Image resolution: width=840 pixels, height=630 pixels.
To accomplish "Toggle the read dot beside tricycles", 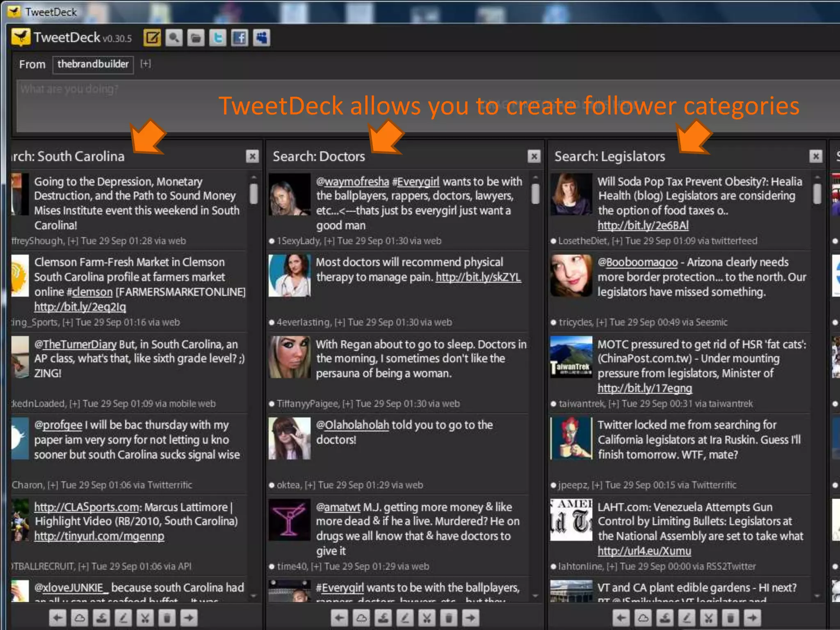I will coord(553,322).
